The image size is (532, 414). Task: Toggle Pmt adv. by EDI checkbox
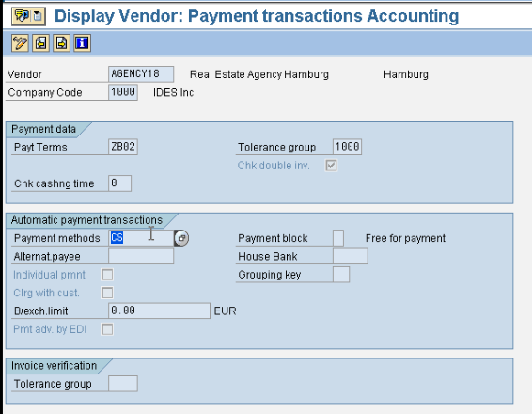107,329
